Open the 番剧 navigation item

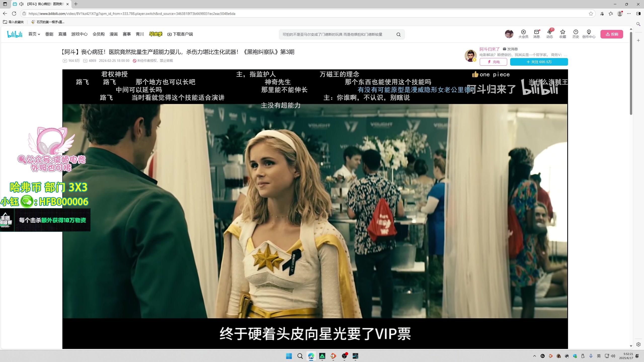[49, 34]
